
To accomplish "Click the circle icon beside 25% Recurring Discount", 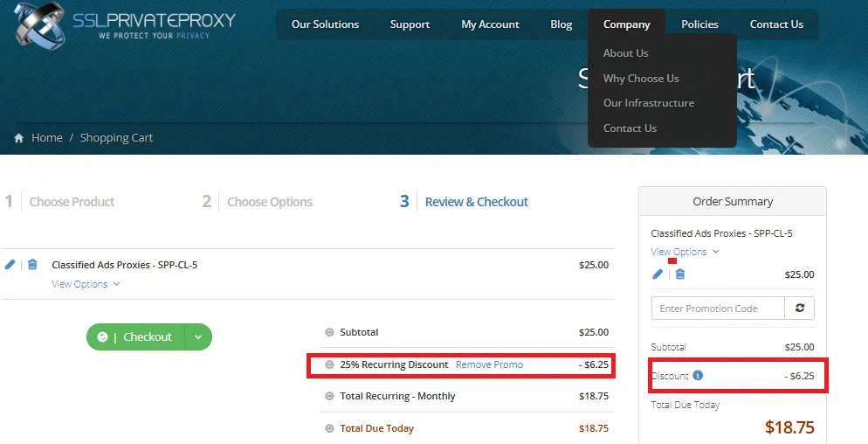I will tap(329, 364).
